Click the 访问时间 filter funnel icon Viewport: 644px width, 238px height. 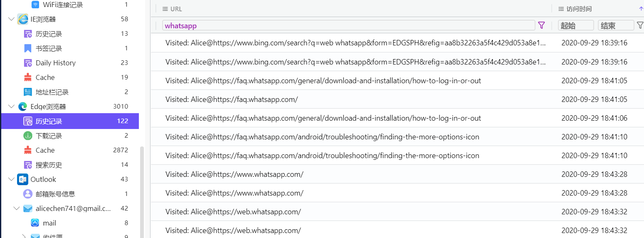pos(640,25)
